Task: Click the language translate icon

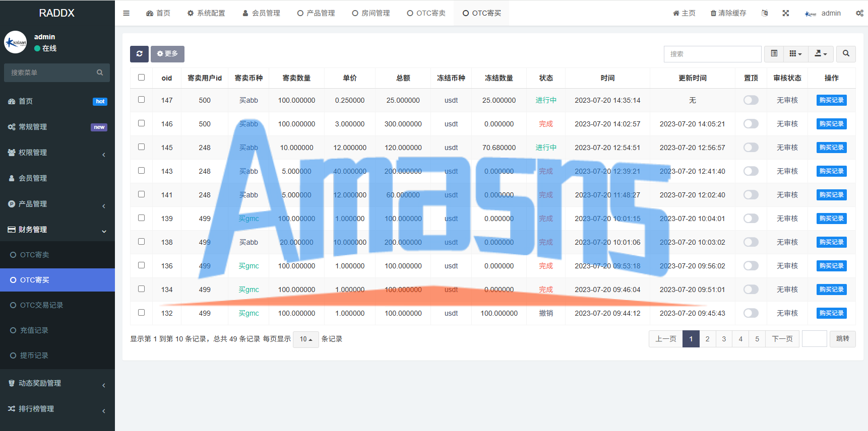Action: [x=765, y=13]
